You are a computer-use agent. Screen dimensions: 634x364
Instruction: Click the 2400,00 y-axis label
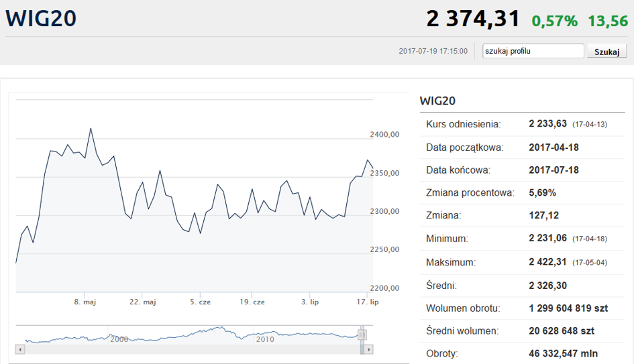(x=384, y=135)
